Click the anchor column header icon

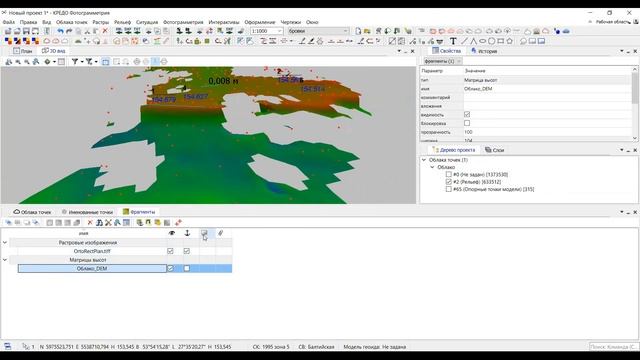187,233
